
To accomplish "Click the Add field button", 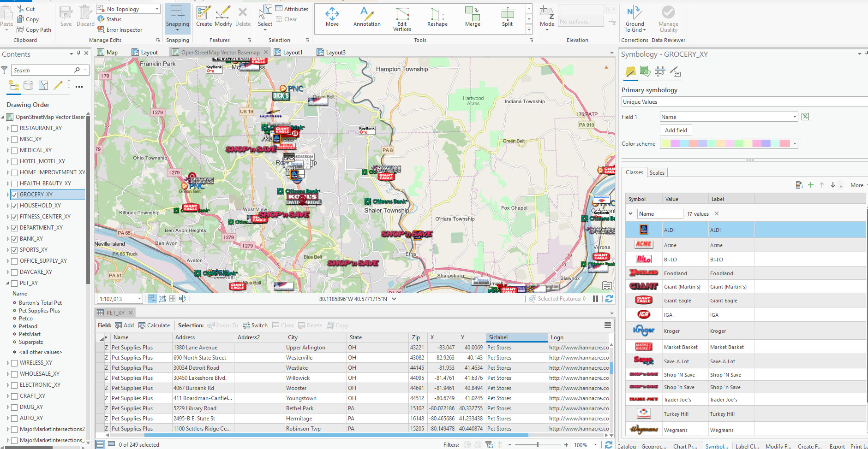I will [676, 130].
